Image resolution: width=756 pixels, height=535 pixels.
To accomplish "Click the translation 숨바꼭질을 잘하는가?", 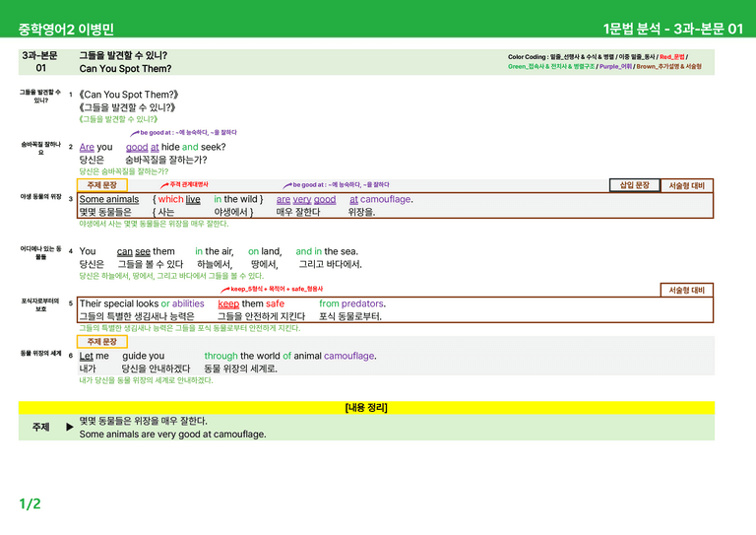I will pyautogui.click(x=165, y=160).
